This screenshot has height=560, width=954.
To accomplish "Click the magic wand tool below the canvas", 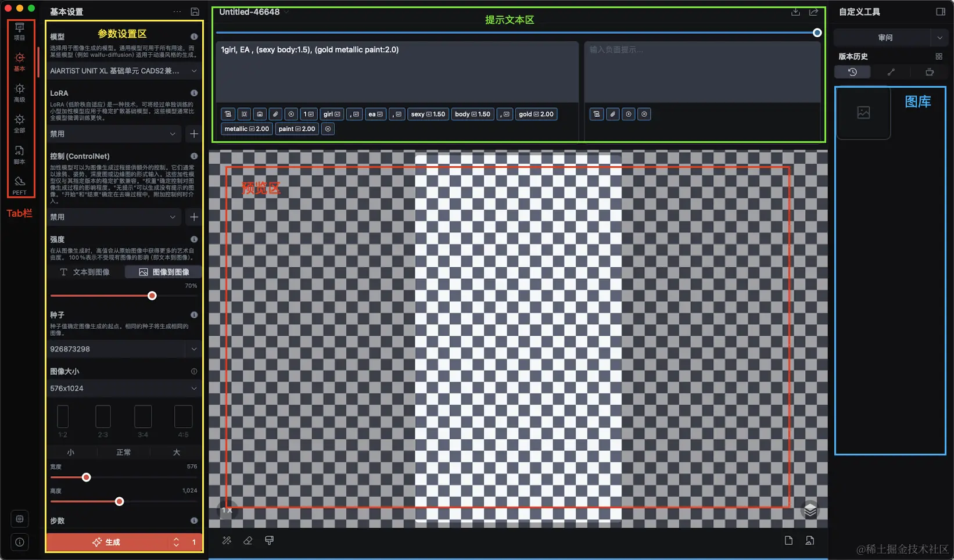I will coord(227,540).
